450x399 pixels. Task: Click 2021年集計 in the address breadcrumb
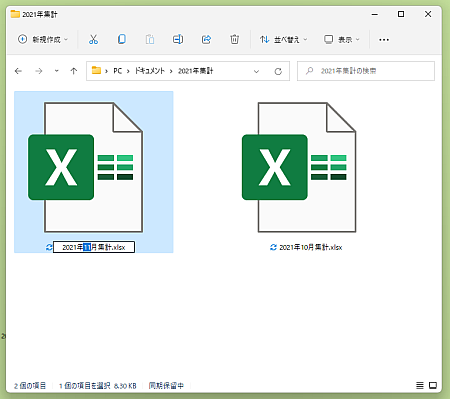pos(195,71)
